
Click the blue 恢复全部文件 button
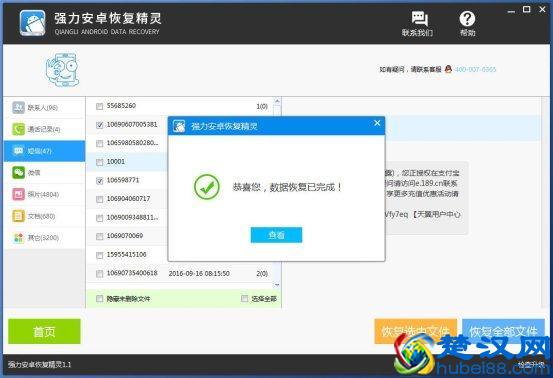tap(503, 331)
